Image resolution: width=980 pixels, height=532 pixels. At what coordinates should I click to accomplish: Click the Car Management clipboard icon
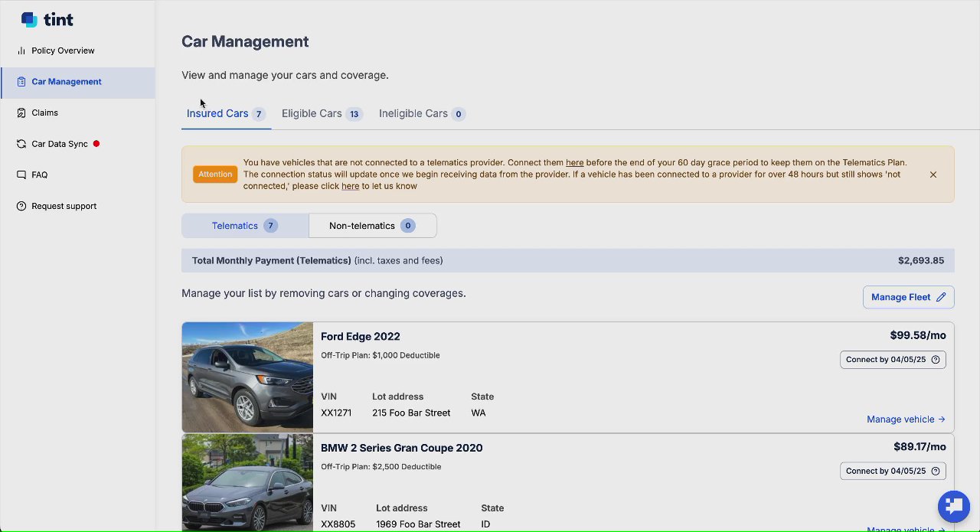[x=21, y=82]
